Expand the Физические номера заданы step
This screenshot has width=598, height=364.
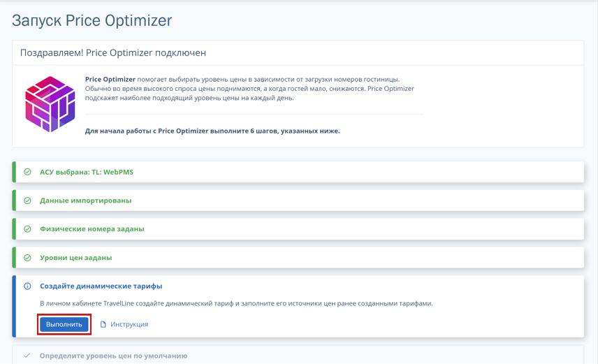tap(298, 229)
